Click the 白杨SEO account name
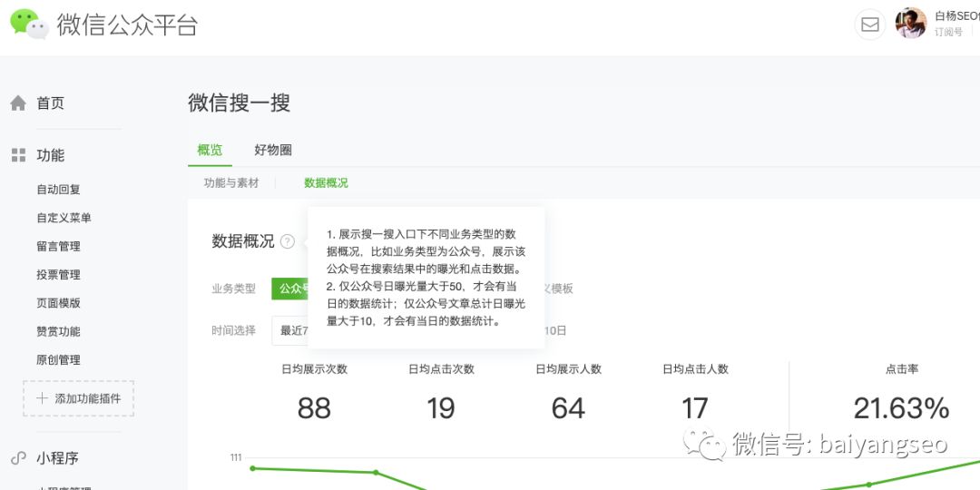Image resolution: width=980 pixels, height=490 pixels. 957,16
